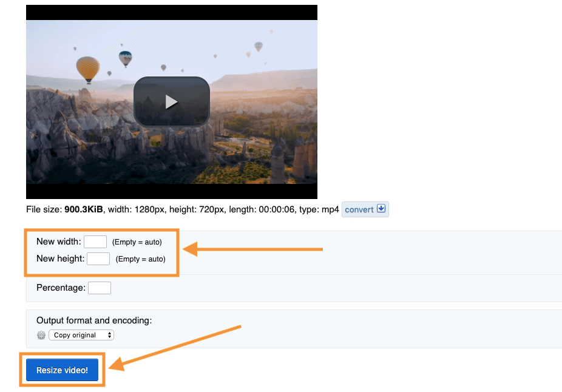Open the convert link

359,209
